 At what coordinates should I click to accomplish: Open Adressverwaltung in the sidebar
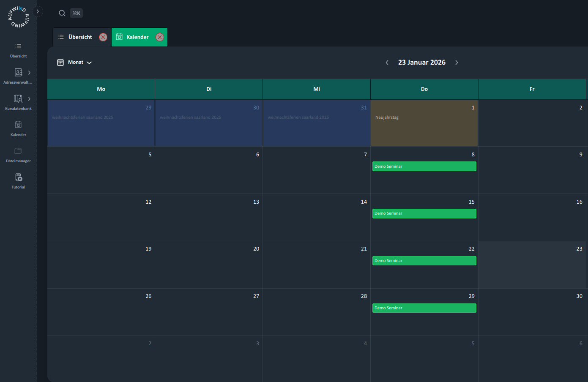pos(18,73)
